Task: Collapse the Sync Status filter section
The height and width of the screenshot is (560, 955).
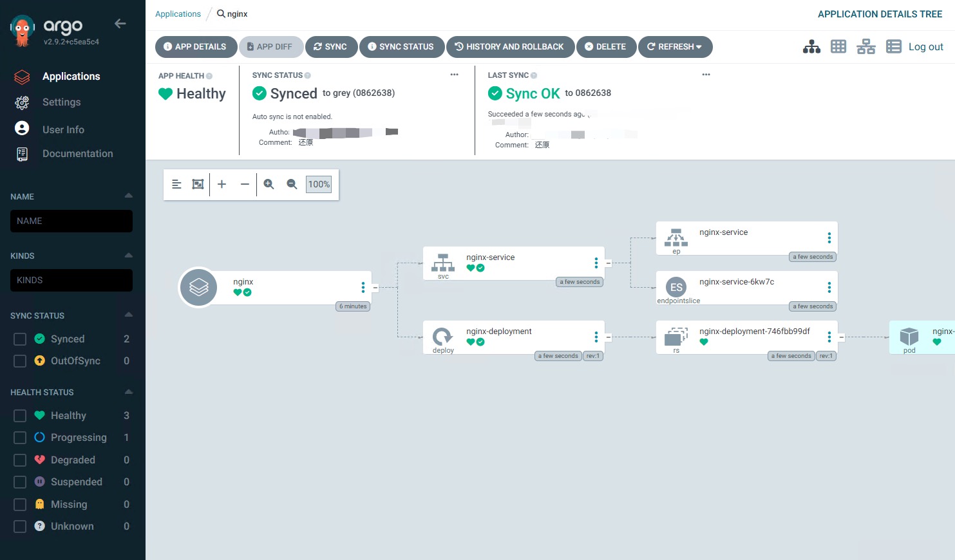Action: [x=128, y=315]
